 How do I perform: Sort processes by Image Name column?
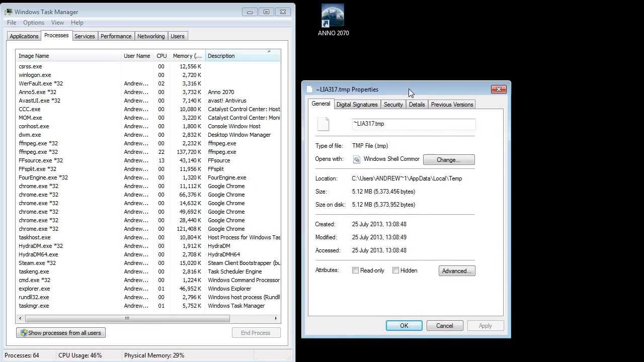click(x=68, y=56)
